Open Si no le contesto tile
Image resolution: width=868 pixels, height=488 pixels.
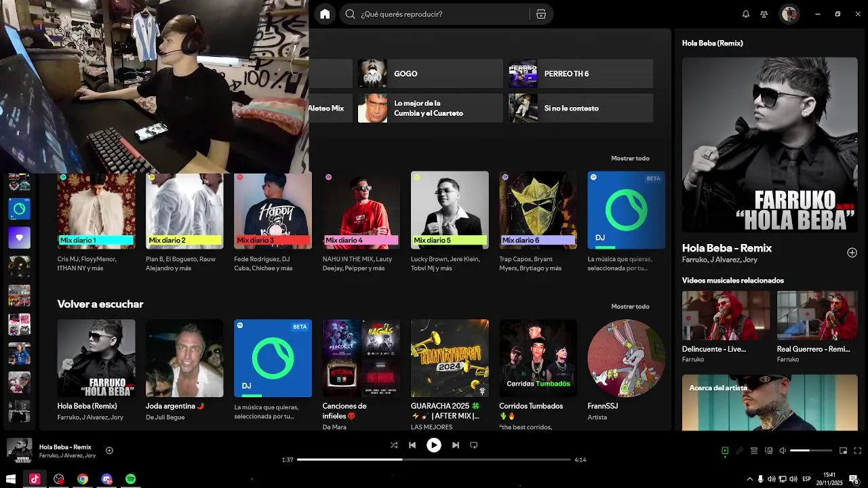click(x=580, y=108)
